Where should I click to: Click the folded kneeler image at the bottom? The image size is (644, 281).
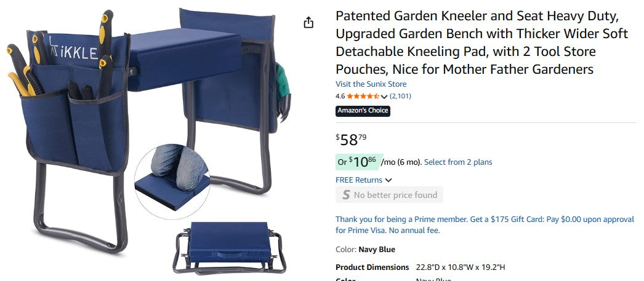click(228, 247)
